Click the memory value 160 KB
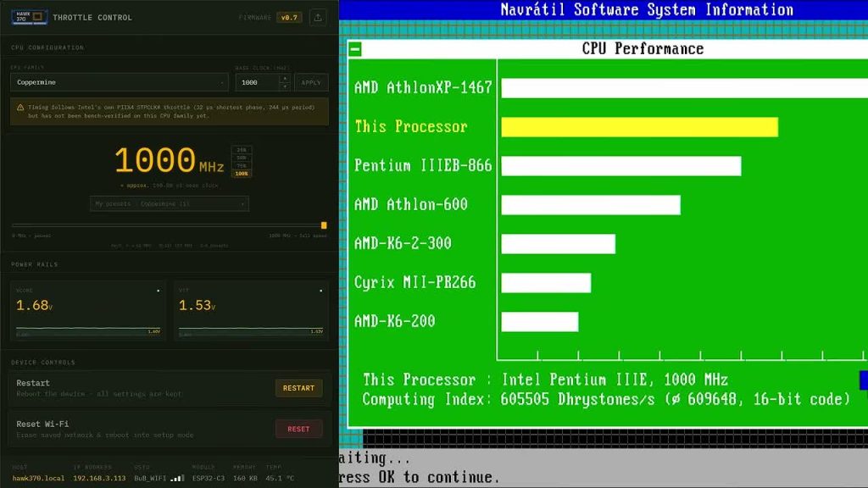The image size is (868, 488). 245,478
